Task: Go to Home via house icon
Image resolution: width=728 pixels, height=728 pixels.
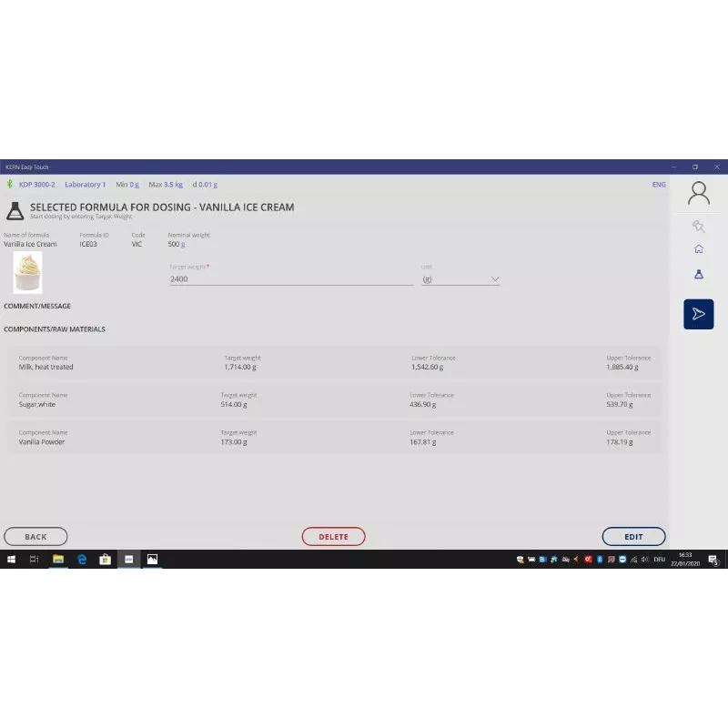Action: [698, 249]
